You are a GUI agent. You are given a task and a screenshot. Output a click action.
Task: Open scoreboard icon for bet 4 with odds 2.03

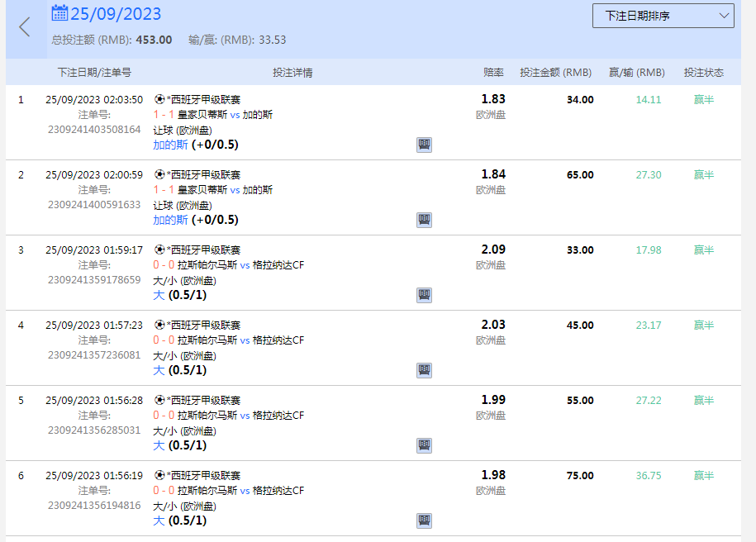[x=424, y=370]
